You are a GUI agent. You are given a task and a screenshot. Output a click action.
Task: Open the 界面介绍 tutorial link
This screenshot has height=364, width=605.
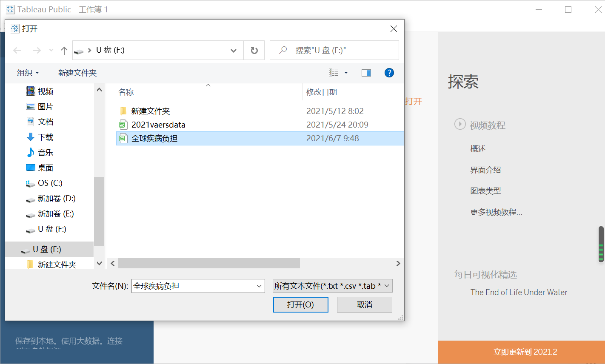(x=485, y=170)
